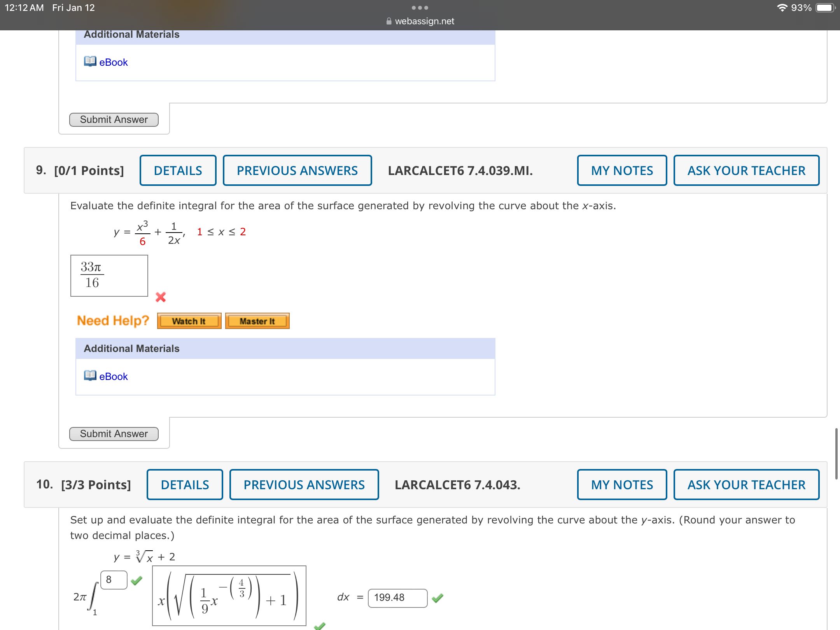Open PREVIOUS ANSWERS for question 9
The image size is (840, 630).
coord(297,170)
